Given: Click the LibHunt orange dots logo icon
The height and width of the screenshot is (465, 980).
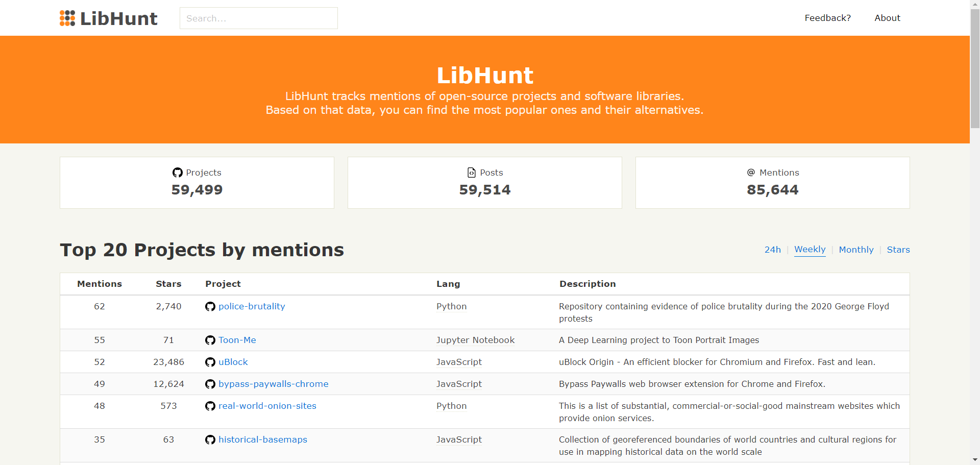Looking at the screenshot, I should (x=67, y=18).
